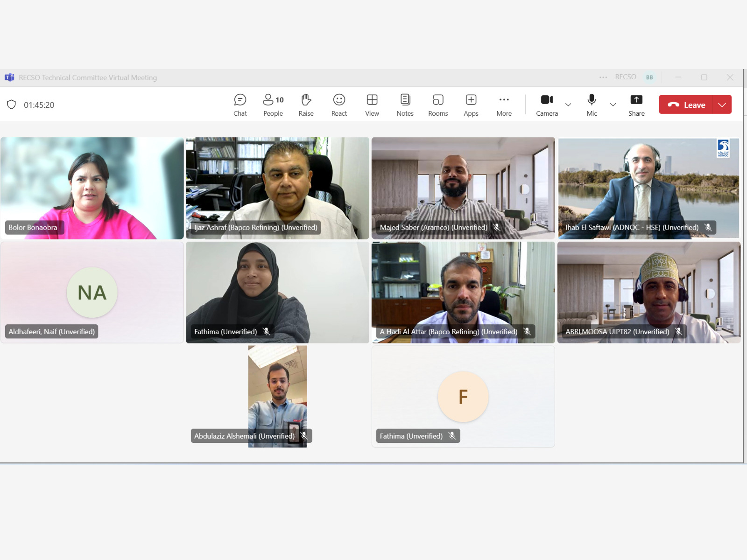747x560 pixels.
Task: Open the React emoji picker
Action: [x=339, y=105]
